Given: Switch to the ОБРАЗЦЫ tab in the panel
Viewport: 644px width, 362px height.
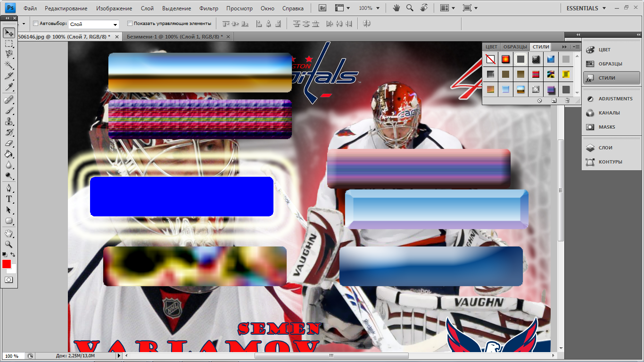Looking at the screenshot, I should tap(515, 47).
